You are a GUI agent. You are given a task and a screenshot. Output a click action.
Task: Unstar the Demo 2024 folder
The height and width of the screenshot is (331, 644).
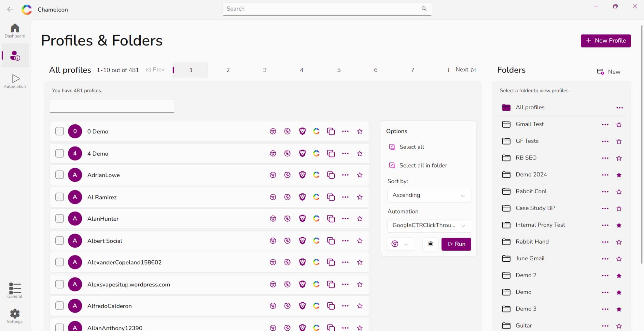pyautogui.click(x=619, y=175)
